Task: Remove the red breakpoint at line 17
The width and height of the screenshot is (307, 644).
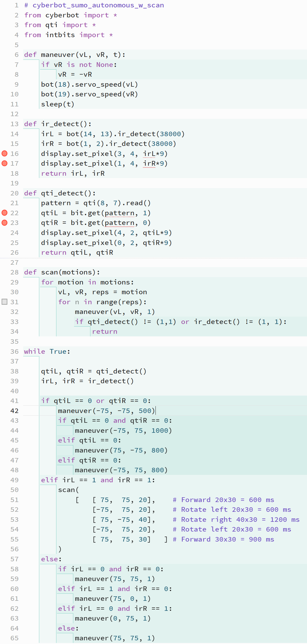Action: pos(4,163)
